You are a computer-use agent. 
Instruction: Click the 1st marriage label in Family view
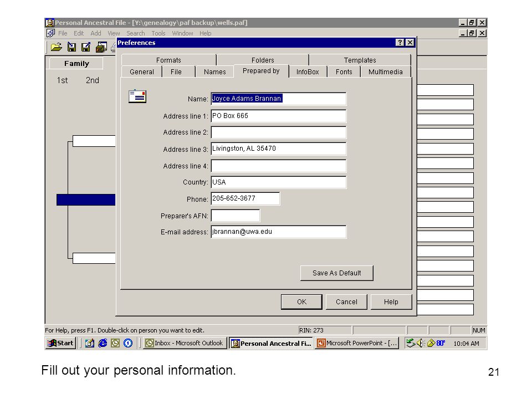(x=62, y=80)
